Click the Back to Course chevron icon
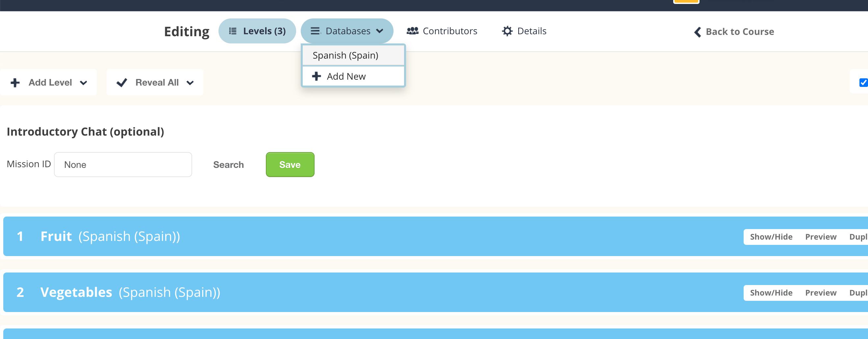 698,32
